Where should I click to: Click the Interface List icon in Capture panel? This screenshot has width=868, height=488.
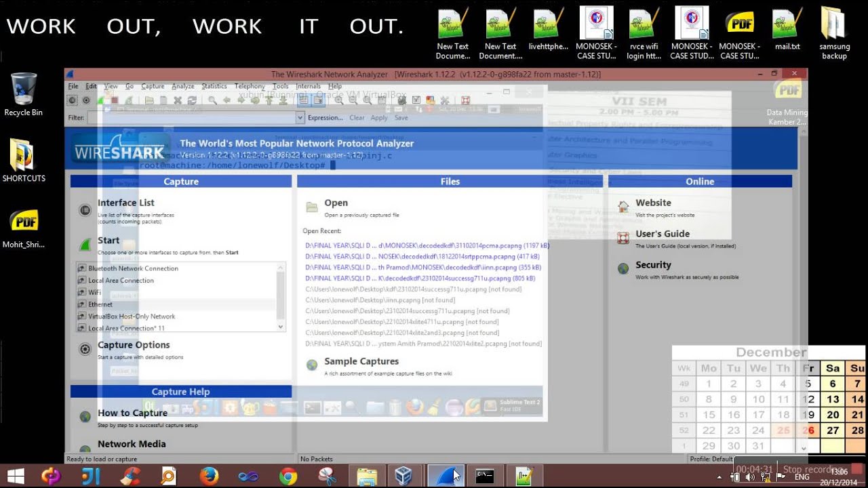click(x=85, y=210)
